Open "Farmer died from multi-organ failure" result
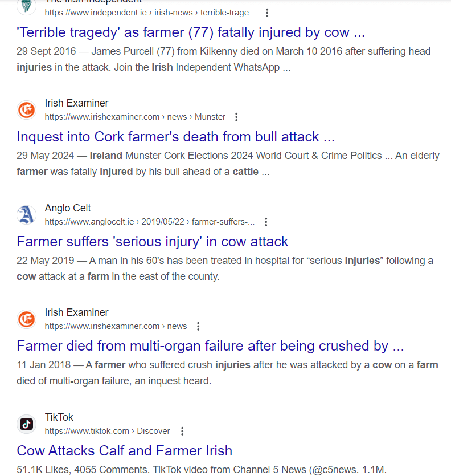The width and height of the screenshot is (451, 476). [x=210, y=346]
